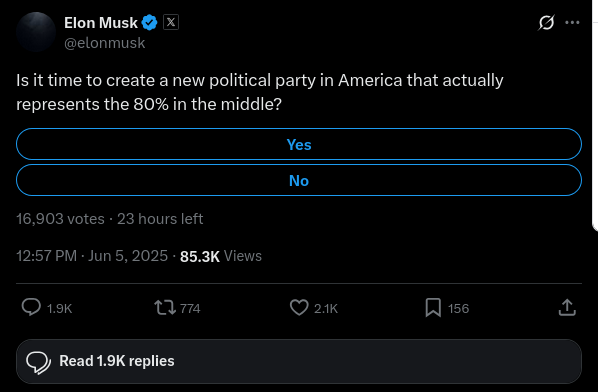The image size is (598, 392).
Task: Open Read 1.9K replies button
Action: 299,361
